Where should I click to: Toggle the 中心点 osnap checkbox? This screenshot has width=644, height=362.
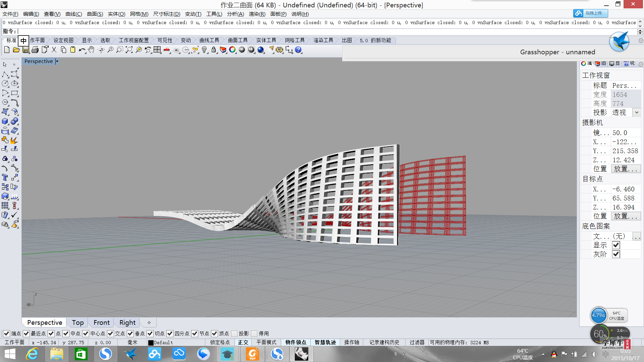pos(86,334)
